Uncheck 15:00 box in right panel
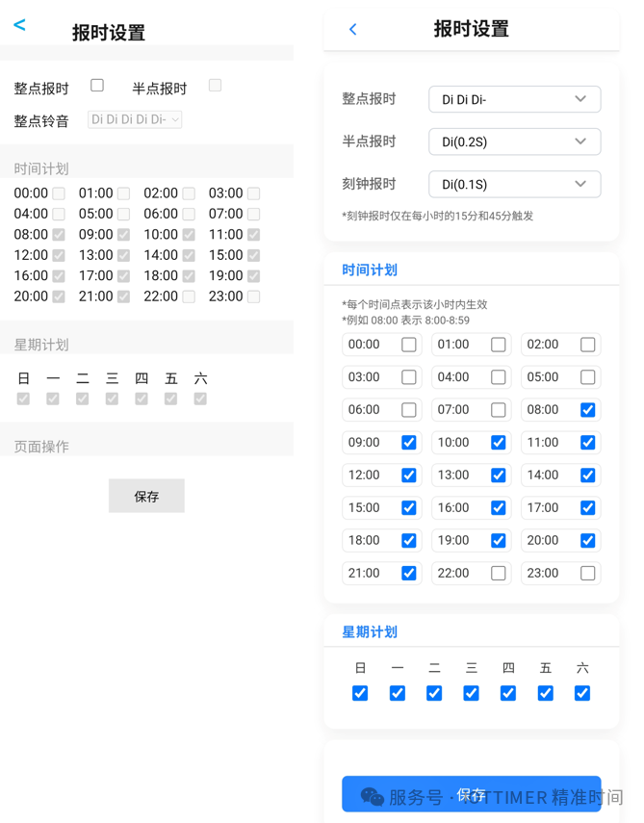Image resolution: width=644 pixels, height=823 pixels. 409,508
